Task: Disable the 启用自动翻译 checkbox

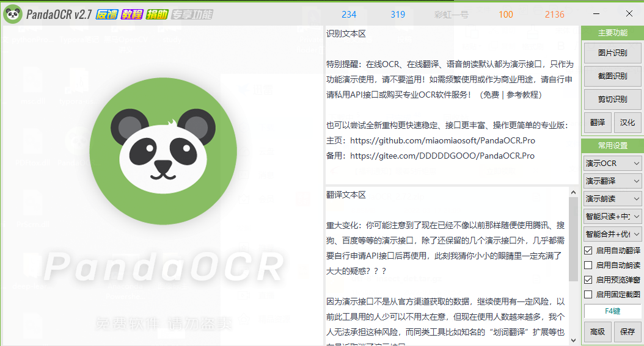Action: click(x=588, y=250)
